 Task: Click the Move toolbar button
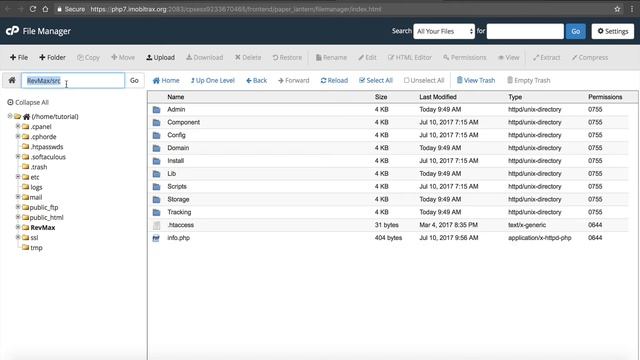pyautogui.click(x=123, y=58)
